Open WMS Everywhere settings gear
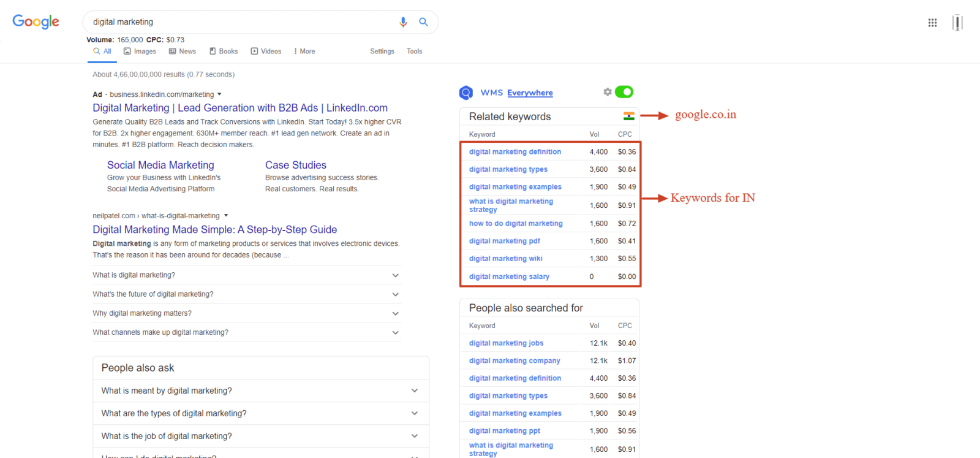 [x=607, y=92]
